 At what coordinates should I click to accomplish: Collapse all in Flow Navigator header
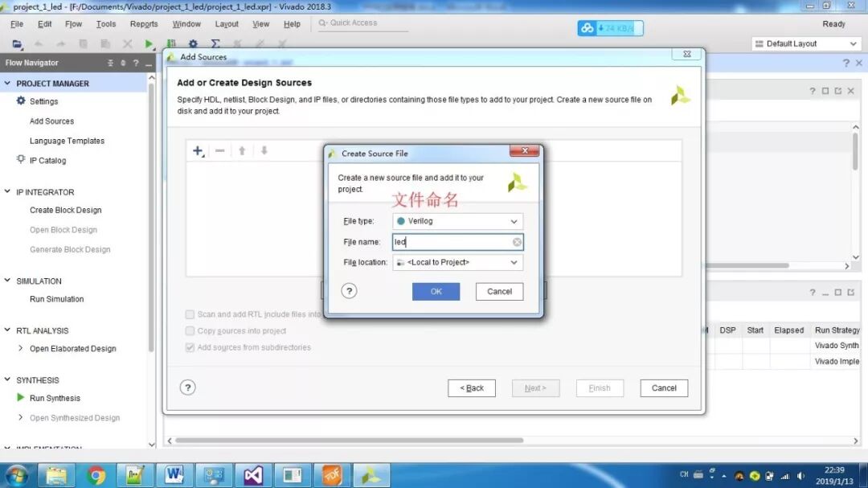(x=110, y=64)
